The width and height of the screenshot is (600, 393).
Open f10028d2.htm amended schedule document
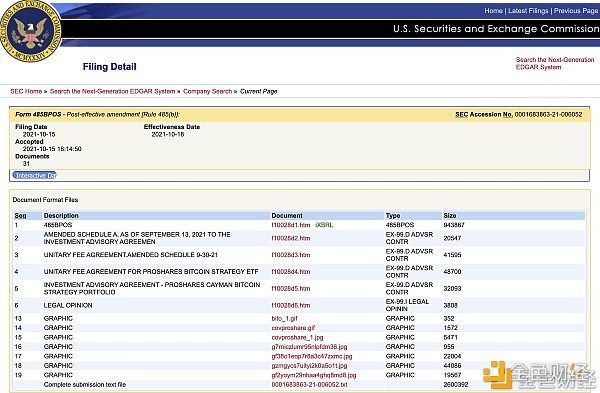coord(290,238)
